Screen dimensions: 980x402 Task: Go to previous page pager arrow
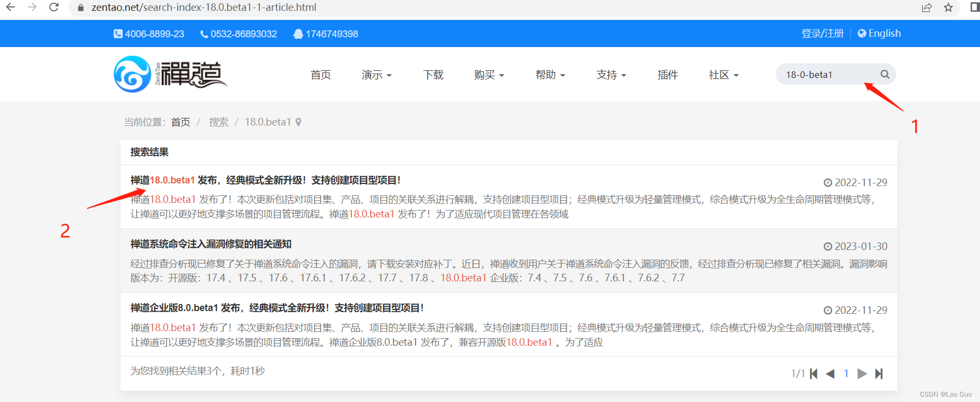pos(830,373)
